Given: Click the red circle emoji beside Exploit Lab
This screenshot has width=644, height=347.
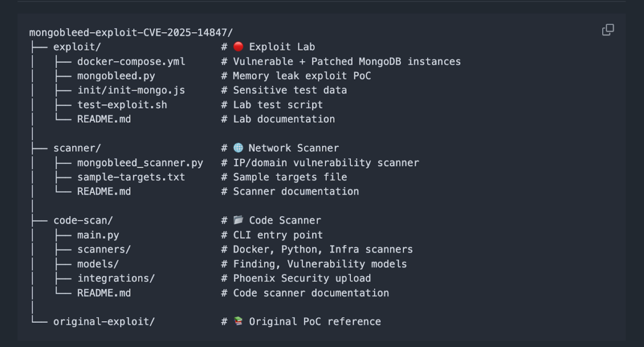Looking at the screenshot, I should click(238, 47).
